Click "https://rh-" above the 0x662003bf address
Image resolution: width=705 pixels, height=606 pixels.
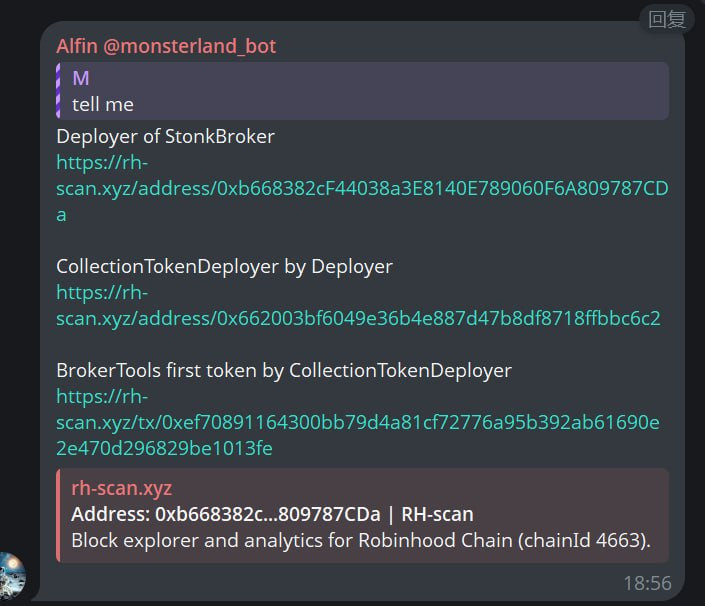[102, 293]
